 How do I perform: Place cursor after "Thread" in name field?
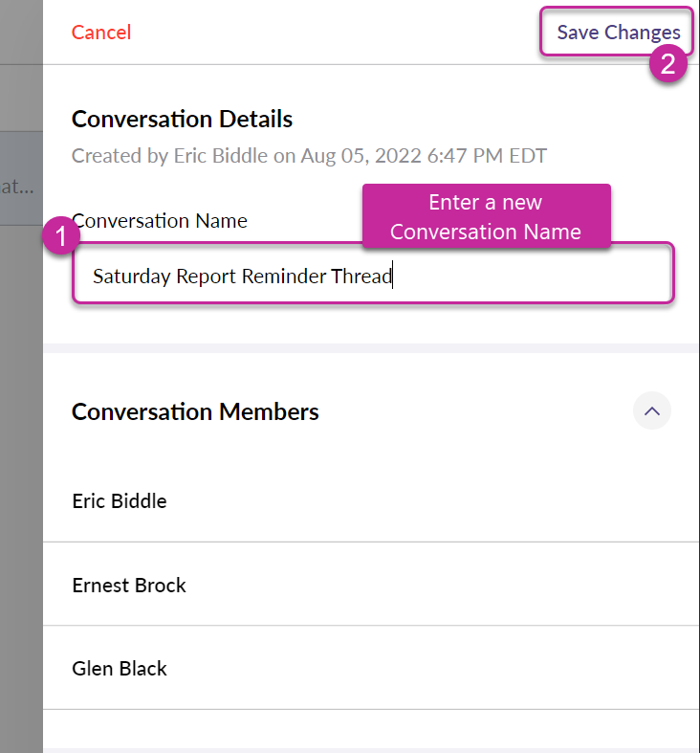(394, 277)
